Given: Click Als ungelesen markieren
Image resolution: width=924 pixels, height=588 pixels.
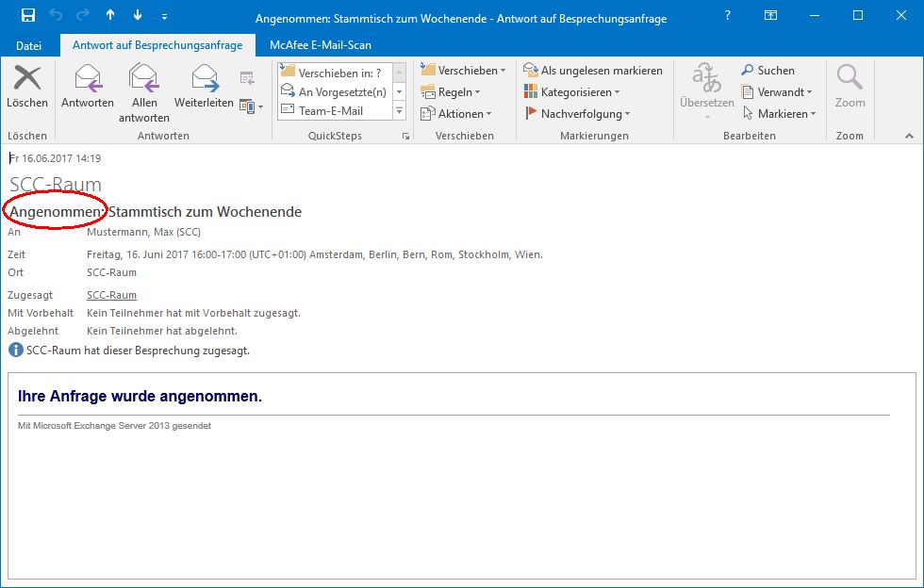Looking at the screenshot, I should (593, 70).
